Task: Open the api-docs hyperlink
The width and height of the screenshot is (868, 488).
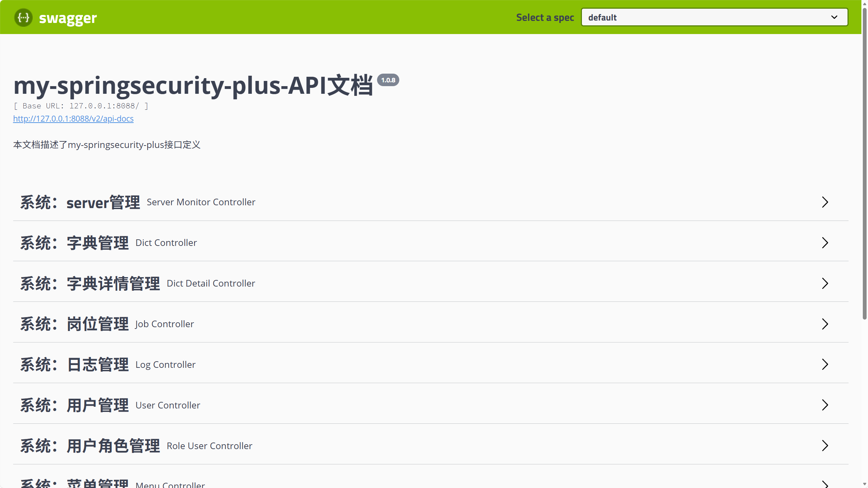Action: click(73, 119)
